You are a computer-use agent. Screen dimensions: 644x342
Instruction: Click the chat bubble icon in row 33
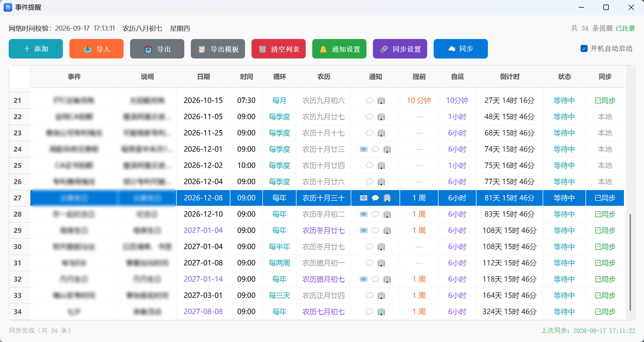(369, 295)
